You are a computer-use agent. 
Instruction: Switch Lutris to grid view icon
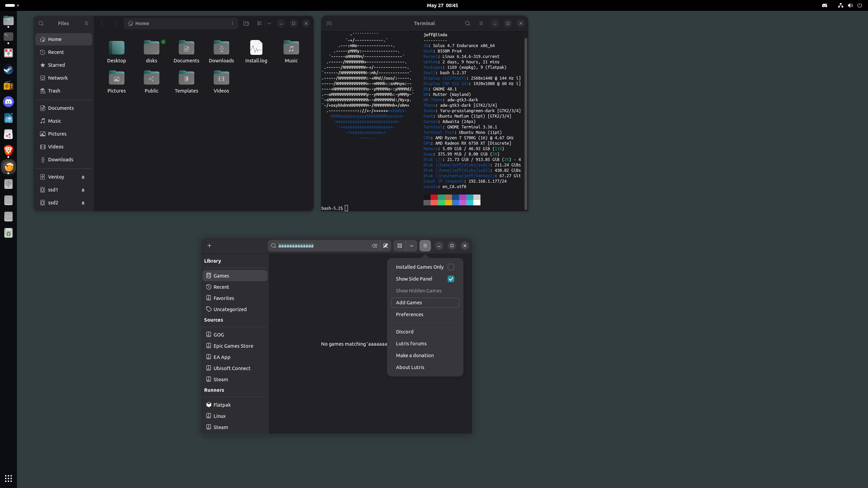[x=400, y=246]
